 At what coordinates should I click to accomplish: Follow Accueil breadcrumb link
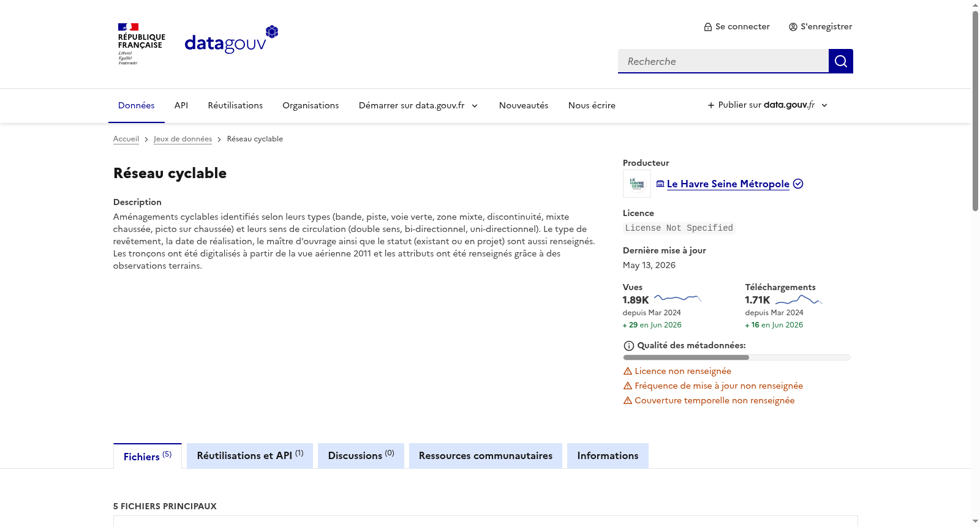click(126, 139)
